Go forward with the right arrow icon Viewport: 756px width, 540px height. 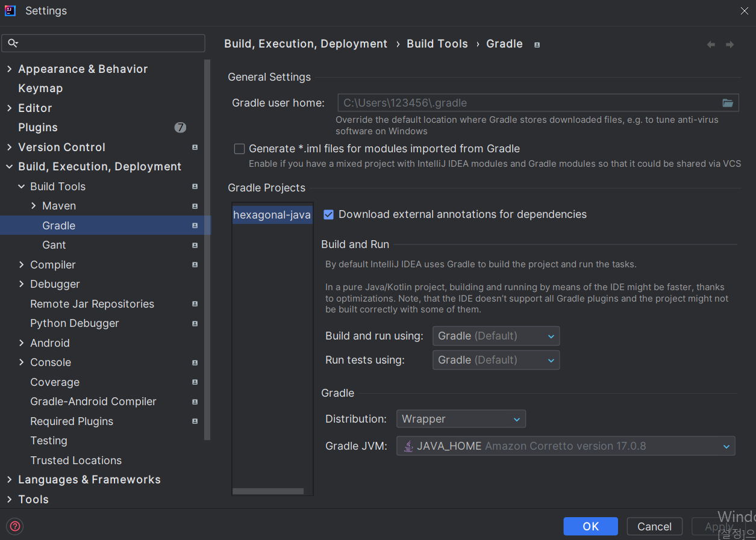tap(729, 45)
